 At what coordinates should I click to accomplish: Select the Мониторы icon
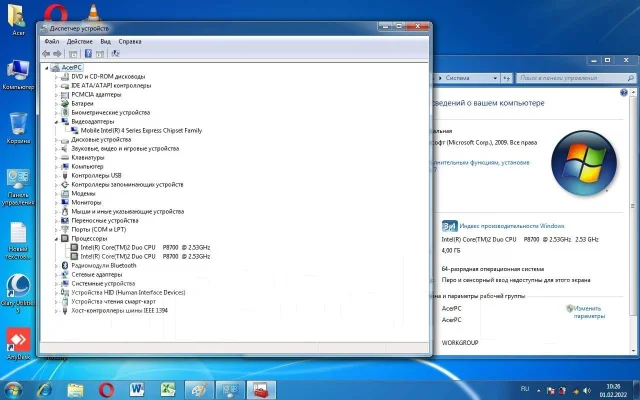pos(64,202)
